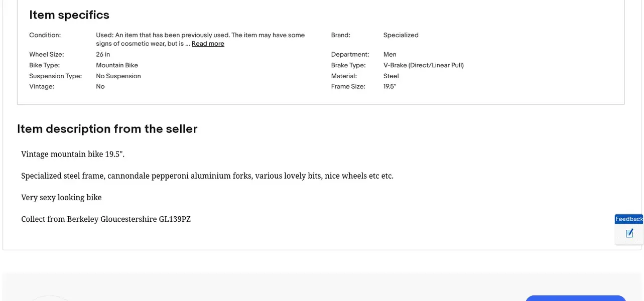This screenshot has width=644, height=301.
Task: Click the 19.5" frame size value
Action: [390, 86]
